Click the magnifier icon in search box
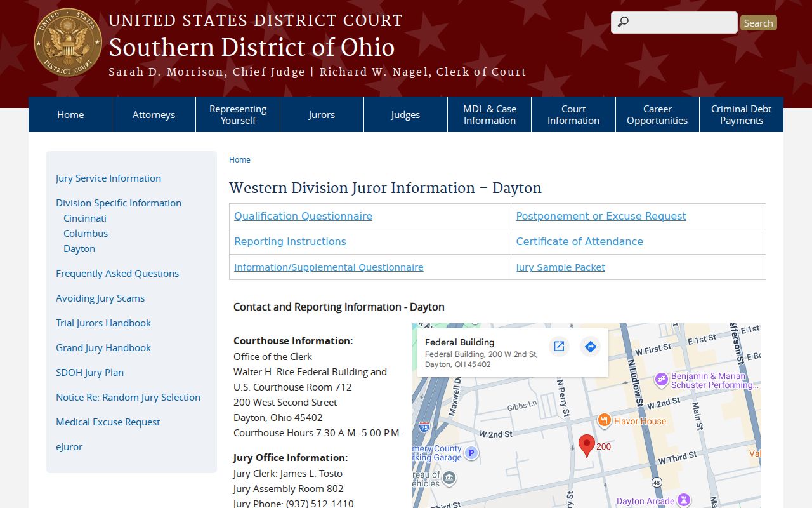The width and height of the screenshot is (812, 508). (x=623, y=22)
